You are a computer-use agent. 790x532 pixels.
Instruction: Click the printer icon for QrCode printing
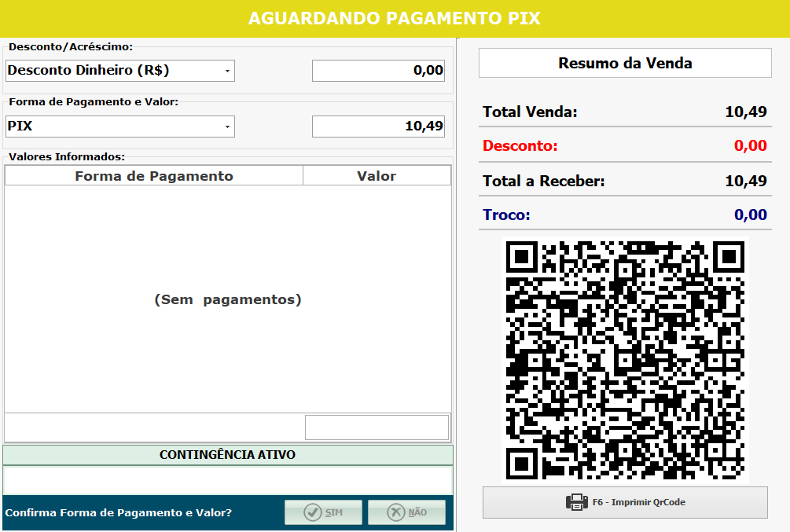point(577,502)
